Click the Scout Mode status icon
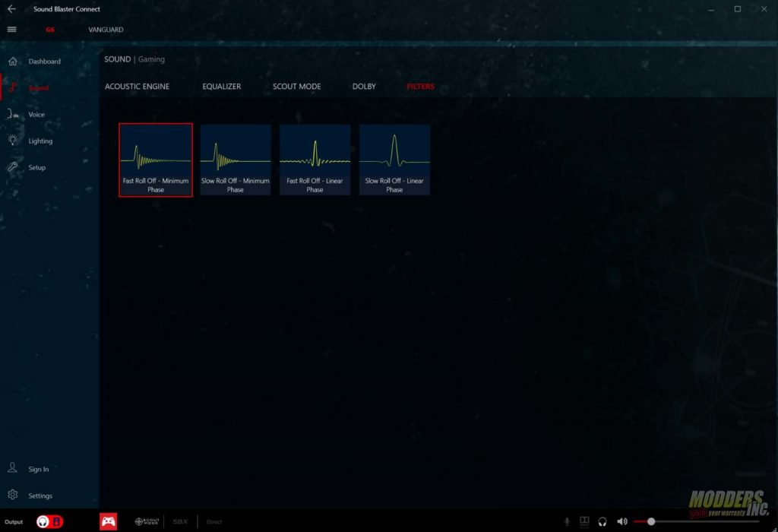The height and width of the screenshot is (532, 778). click(147, 521)
